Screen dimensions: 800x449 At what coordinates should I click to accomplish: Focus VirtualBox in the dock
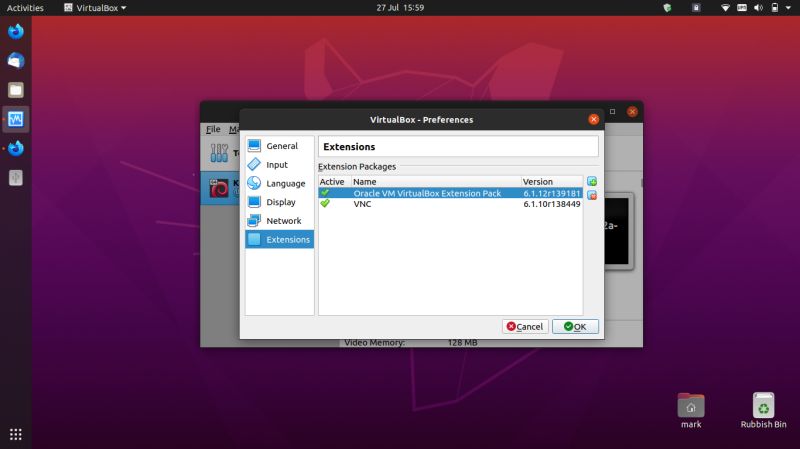(16, 119)
